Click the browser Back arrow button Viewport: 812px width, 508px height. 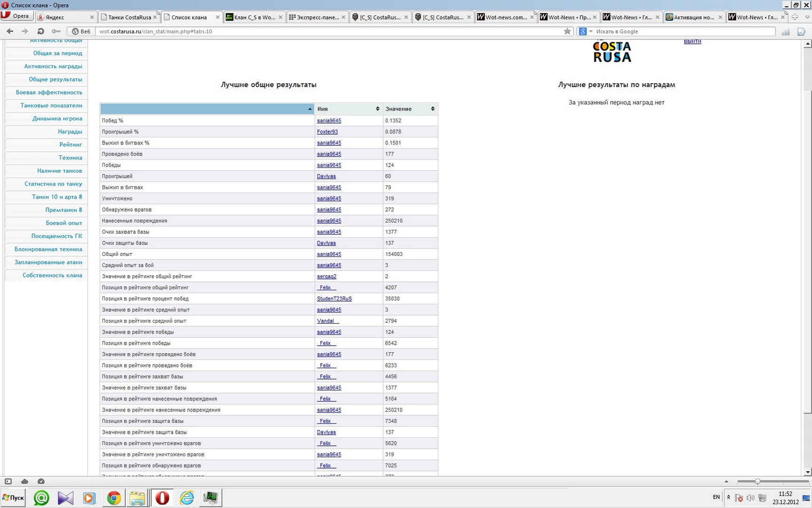10,31
